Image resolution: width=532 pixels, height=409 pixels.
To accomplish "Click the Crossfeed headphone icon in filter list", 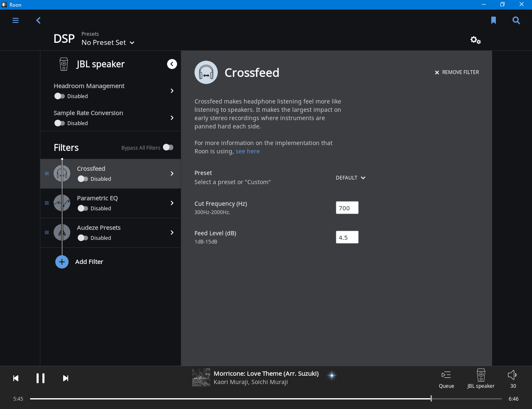I will click(62, 174).
